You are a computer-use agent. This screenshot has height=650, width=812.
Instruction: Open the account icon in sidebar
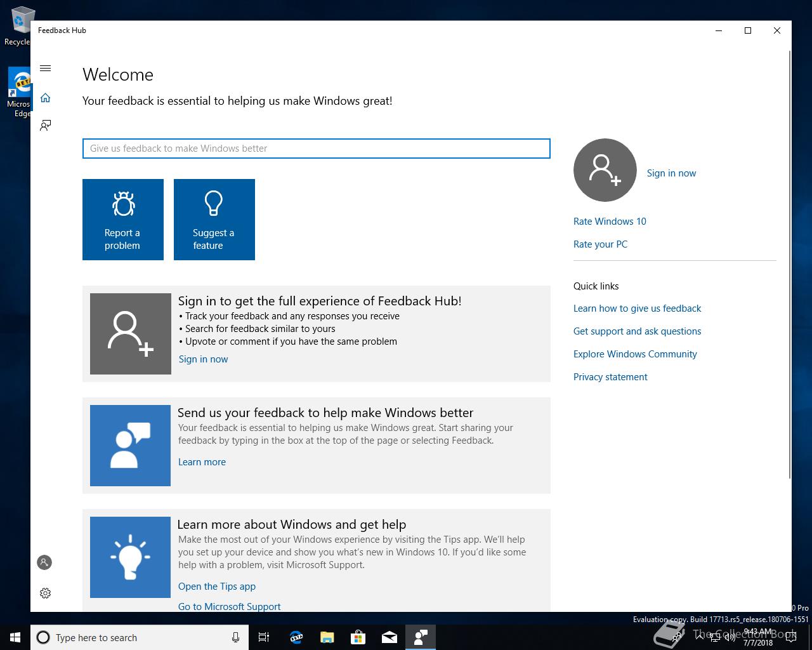pyautogui.click(x=44, y=562)
